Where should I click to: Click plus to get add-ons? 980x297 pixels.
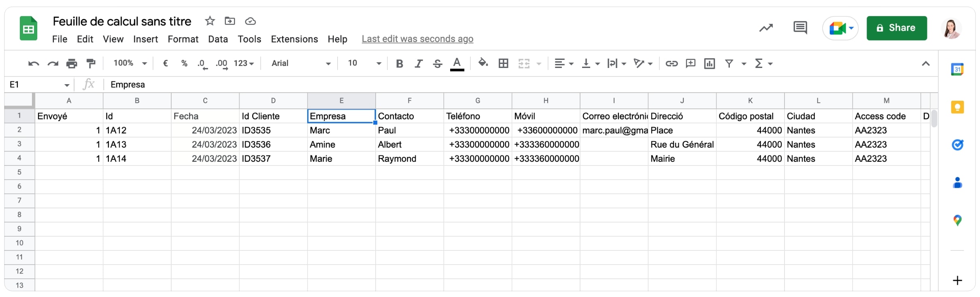957,280
